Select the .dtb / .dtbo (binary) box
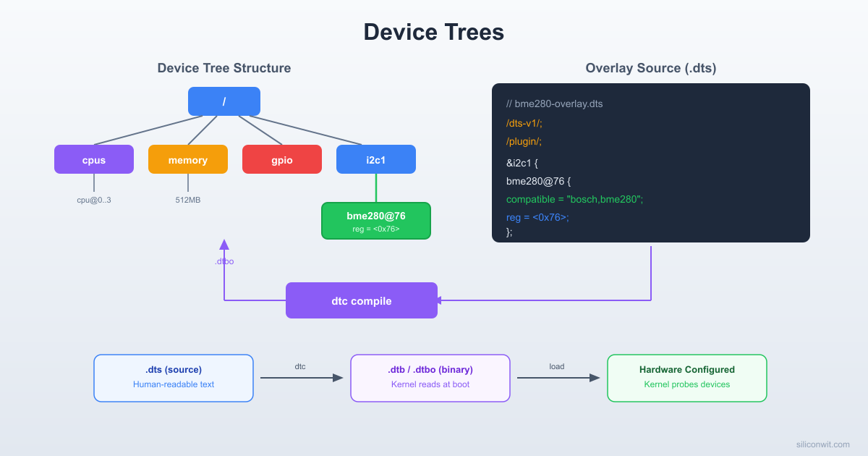 (430, 377)
